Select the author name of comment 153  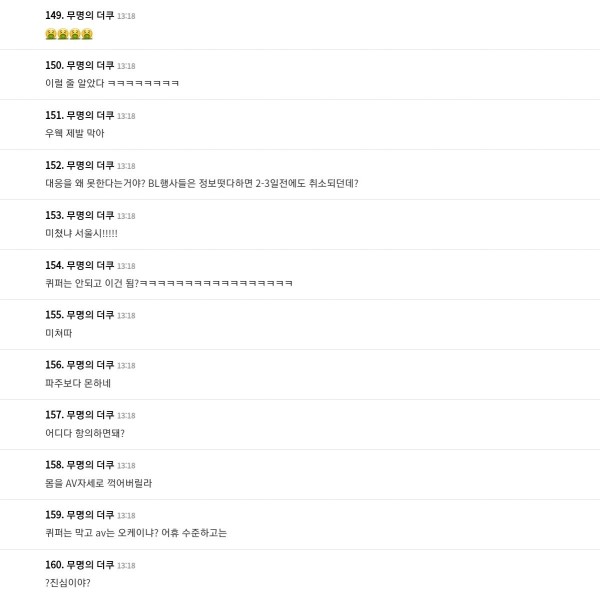[x=90, y=215]
